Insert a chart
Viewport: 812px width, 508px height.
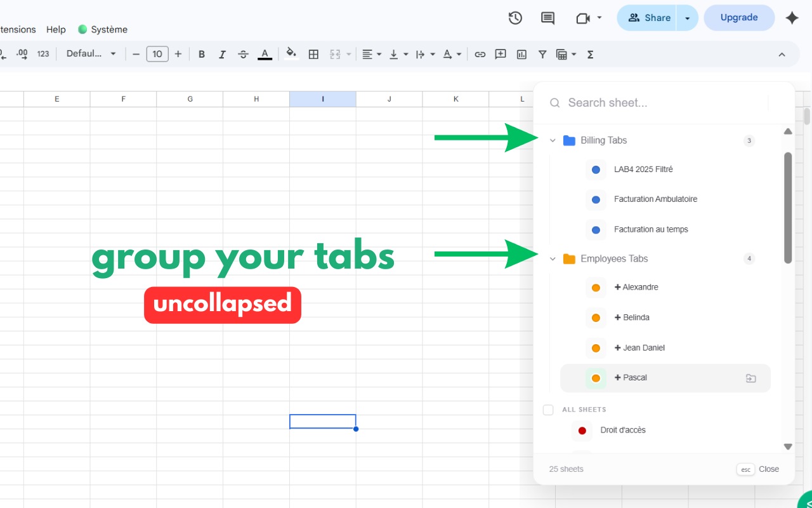pyautogui.click(x=521, y=54)
